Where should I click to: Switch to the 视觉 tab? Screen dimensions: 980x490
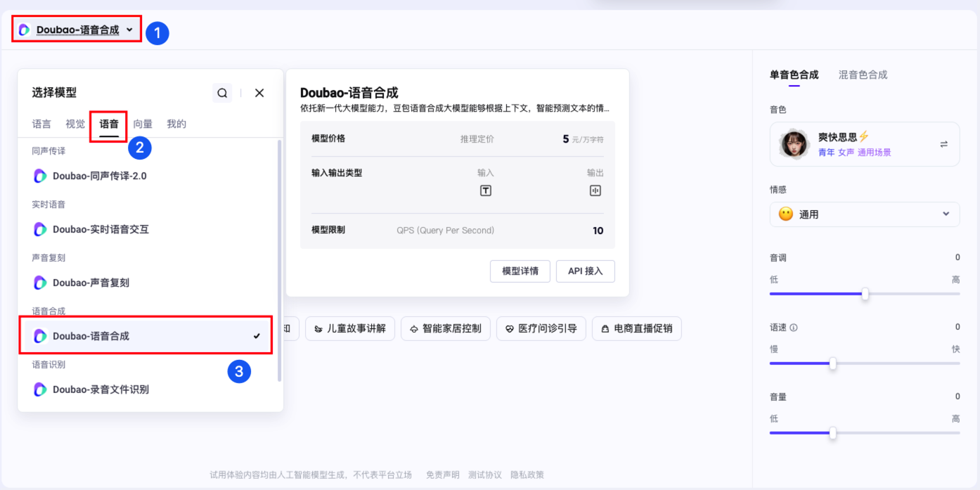click(75, 124)
